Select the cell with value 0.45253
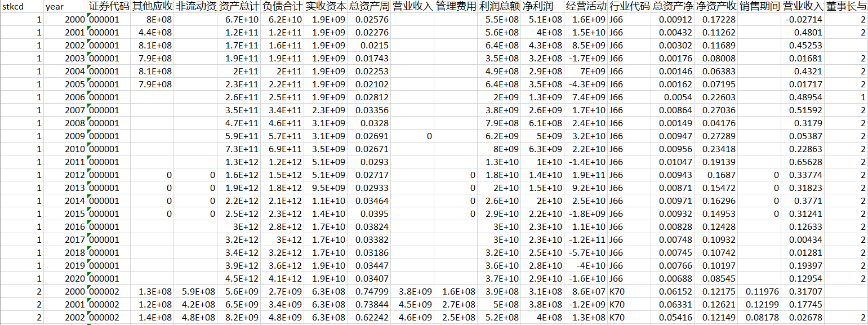 click(803, 46)
